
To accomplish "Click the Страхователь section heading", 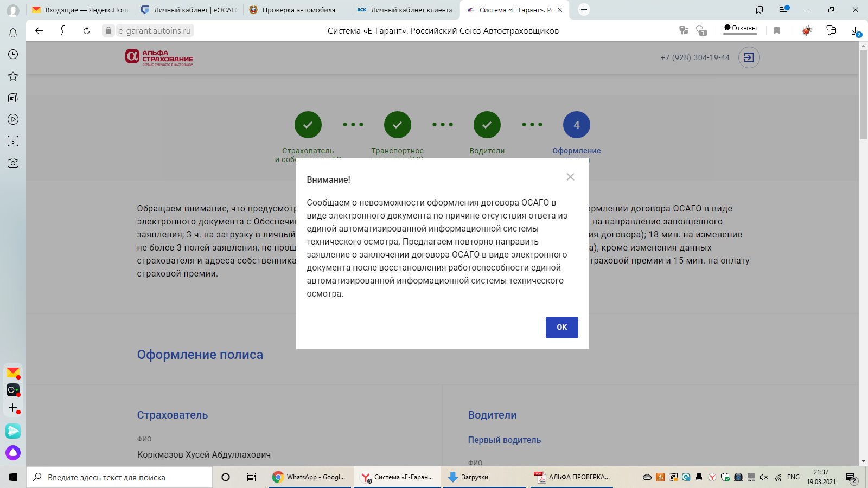I will (173, 415).
